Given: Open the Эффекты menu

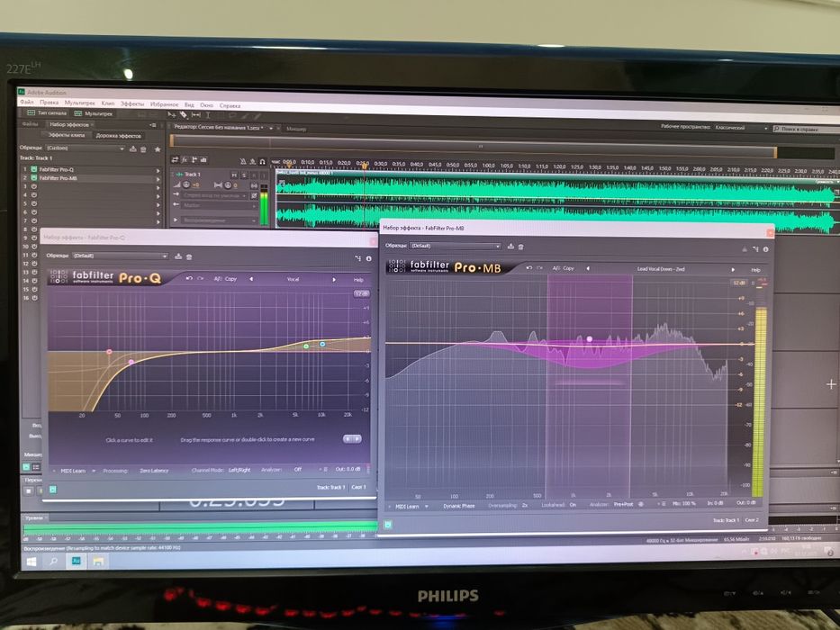Looking at the screenshot, I should (x=131, y=103).
